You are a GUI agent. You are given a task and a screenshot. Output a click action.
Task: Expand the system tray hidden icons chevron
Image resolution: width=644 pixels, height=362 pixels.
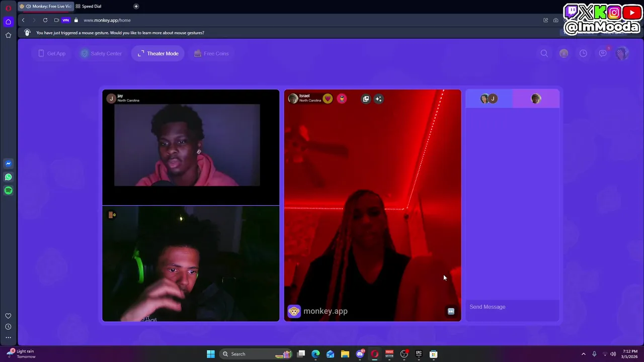584,354
